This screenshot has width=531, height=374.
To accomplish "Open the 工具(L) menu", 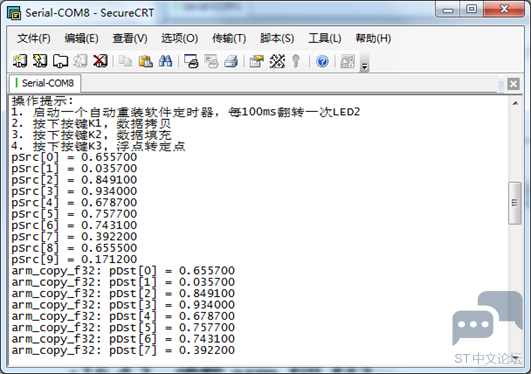I will tap(324, 38).
